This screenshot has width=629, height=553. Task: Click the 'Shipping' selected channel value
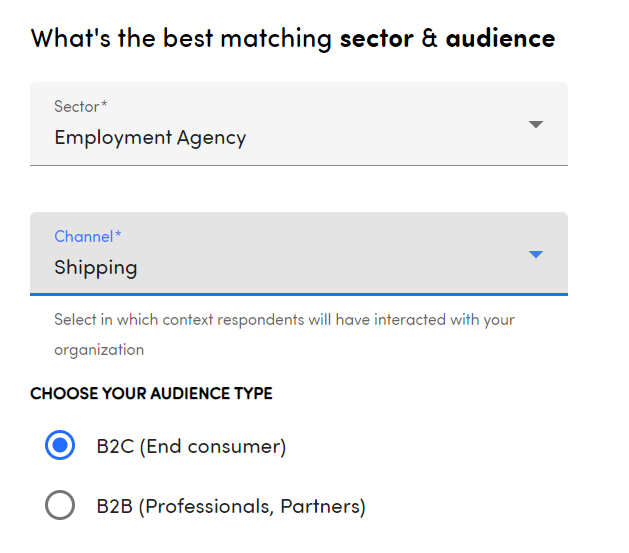coord(96,267)
